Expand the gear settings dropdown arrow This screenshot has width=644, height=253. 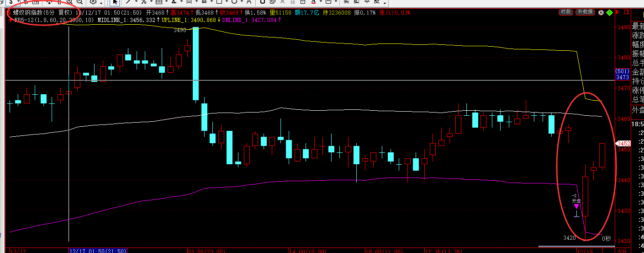click(101, 3)
